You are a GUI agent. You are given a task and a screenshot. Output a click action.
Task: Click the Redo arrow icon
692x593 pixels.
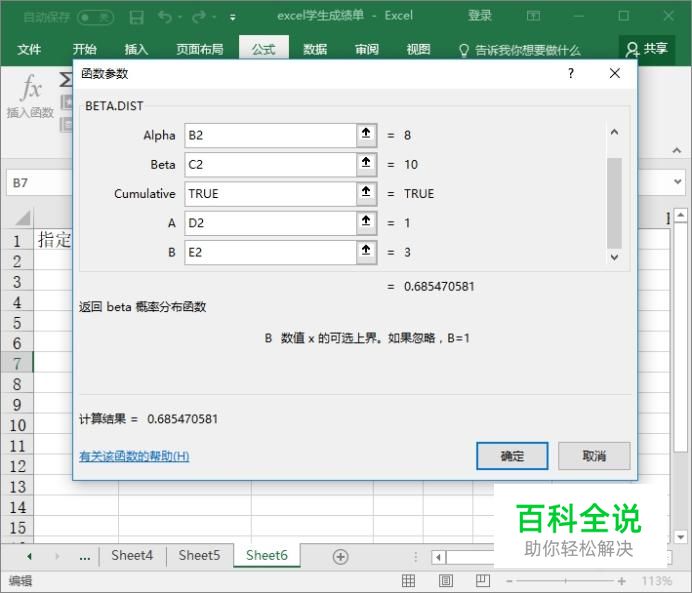tap(199, 17)
